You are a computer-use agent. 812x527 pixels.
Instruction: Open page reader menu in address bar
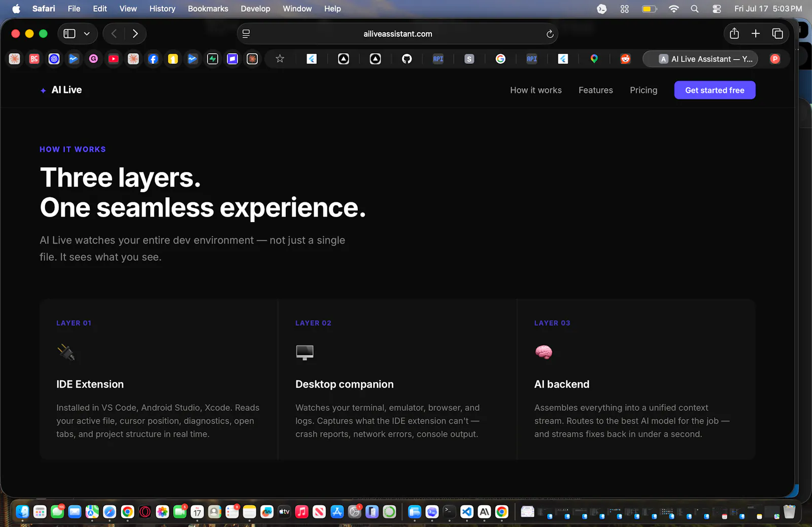[246, 34]
